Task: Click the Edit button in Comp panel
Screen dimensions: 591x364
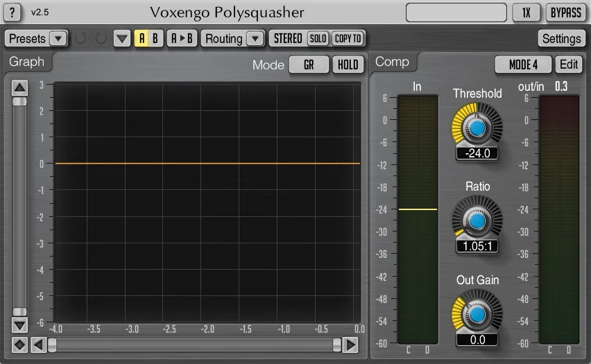Action: tap(569, 64)
